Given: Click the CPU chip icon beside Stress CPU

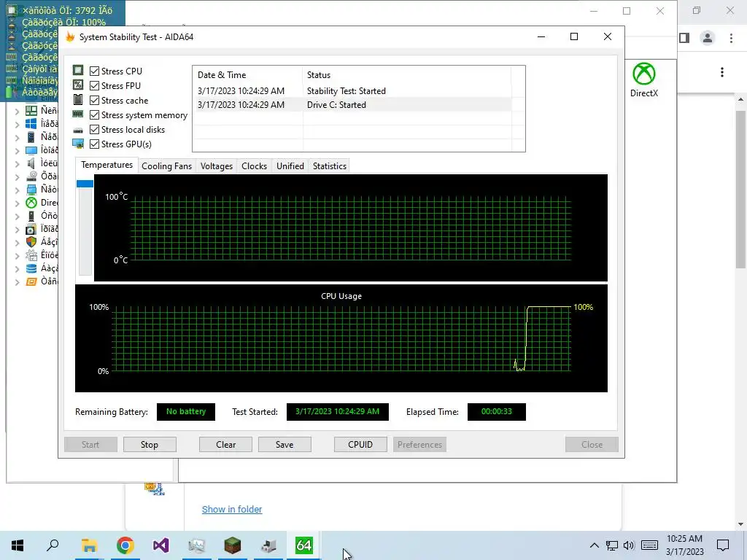Looking at the screenshot, I should pyautogui.click(x=78, y=71).
